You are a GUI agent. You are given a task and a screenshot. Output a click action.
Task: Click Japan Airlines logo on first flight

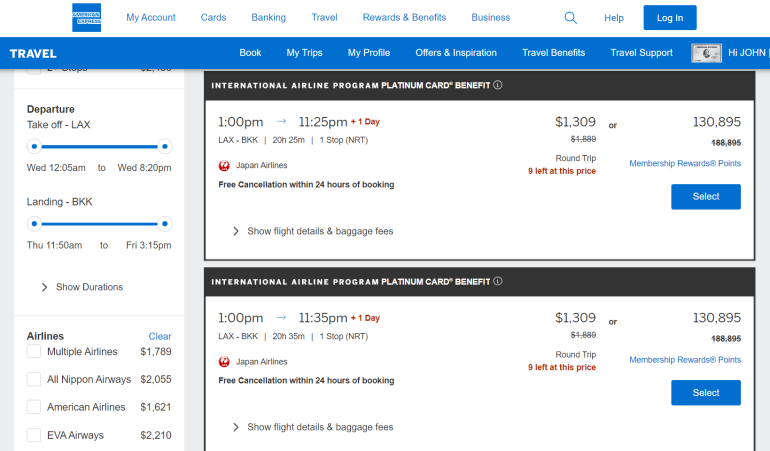click(224, 166)
